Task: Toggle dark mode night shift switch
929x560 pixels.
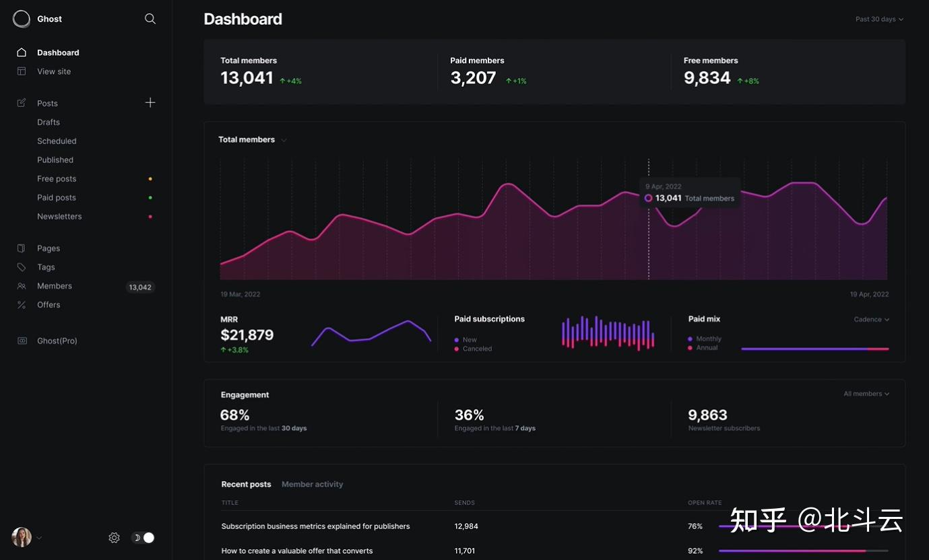Action: coord(143,538)
